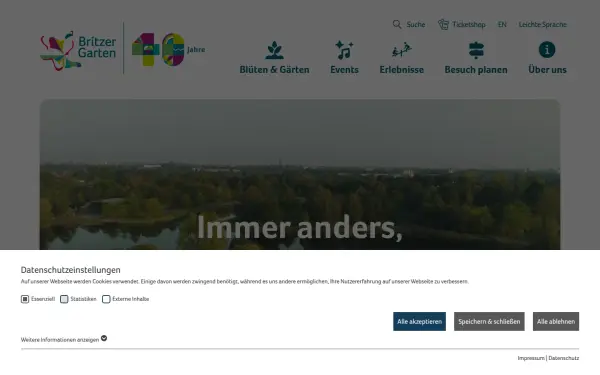Image resolution: width=600 pixels, height=375 pixels.
Task: Switch language to EN
Action: [502, 24]
